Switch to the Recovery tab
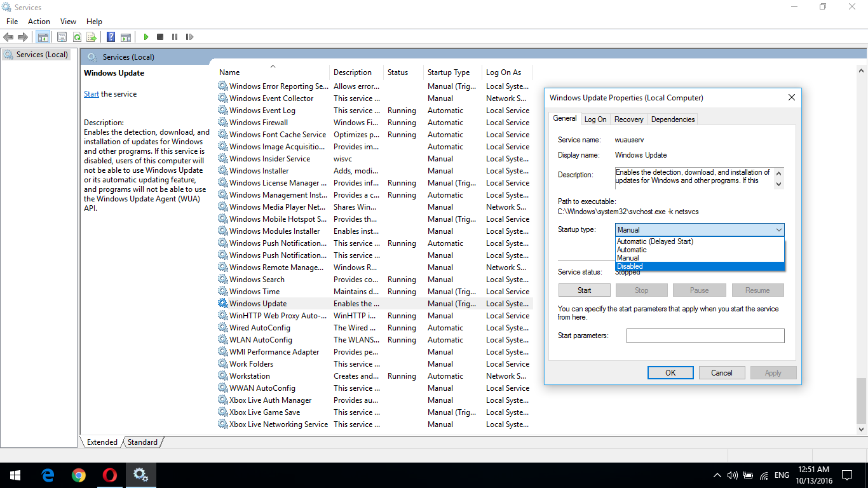 click(628, 119)
